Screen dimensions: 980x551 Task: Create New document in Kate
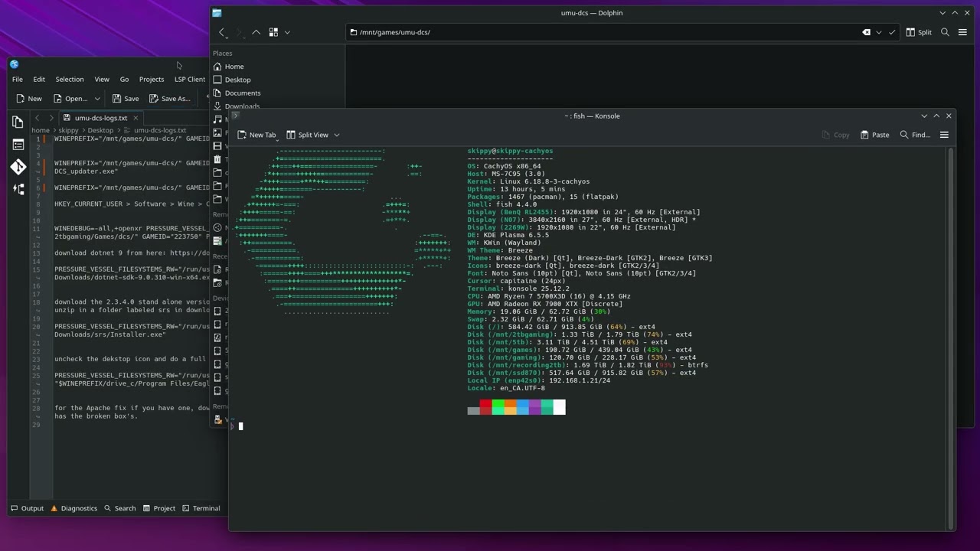29,98
